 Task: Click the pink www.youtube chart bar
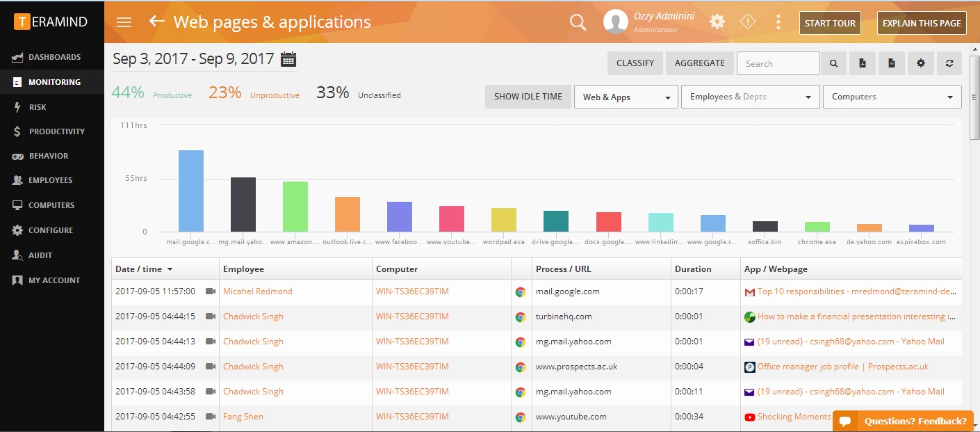pyautogui.click(x=452, y=218)
